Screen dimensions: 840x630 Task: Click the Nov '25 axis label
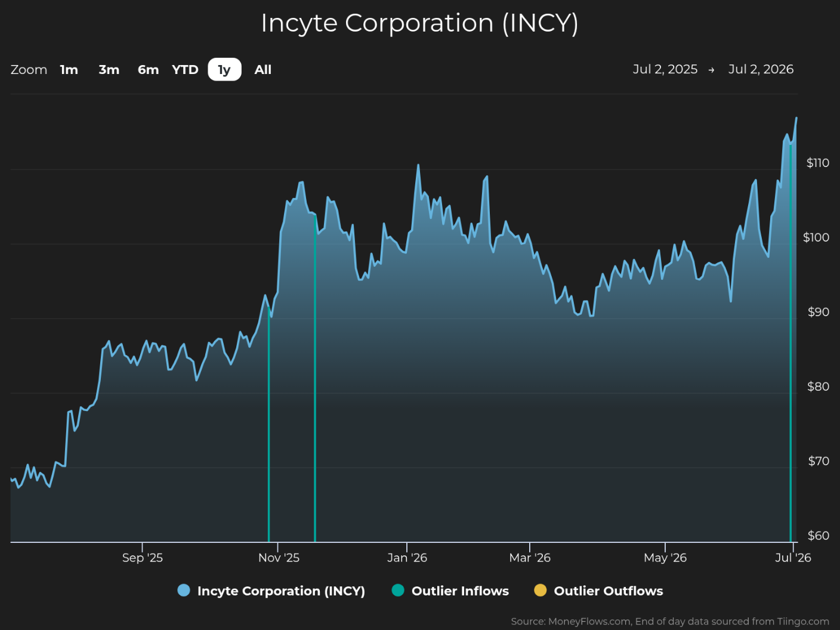(279, 558)
